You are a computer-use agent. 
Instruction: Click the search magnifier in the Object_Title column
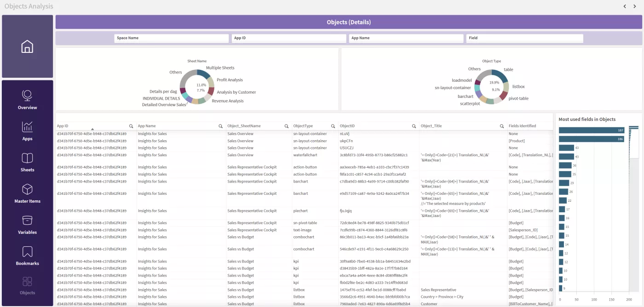502,125
